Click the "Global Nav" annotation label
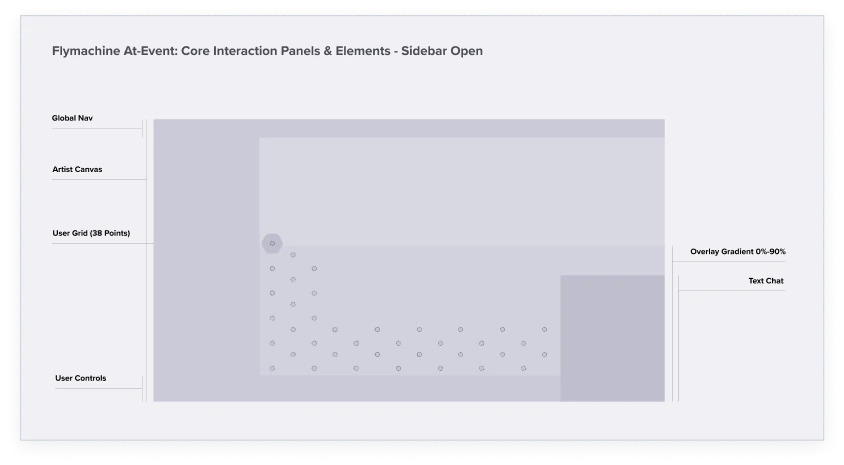 72,118
